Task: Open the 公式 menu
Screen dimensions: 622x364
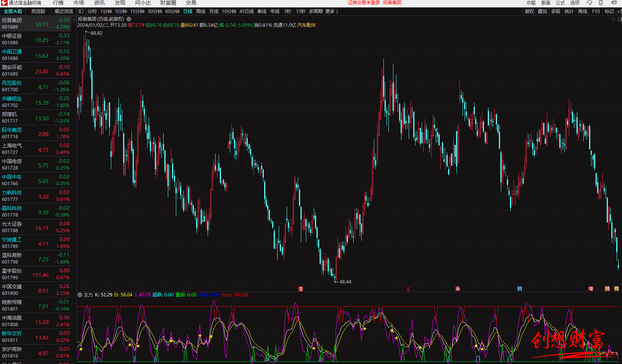Action: tap(560, 3)
